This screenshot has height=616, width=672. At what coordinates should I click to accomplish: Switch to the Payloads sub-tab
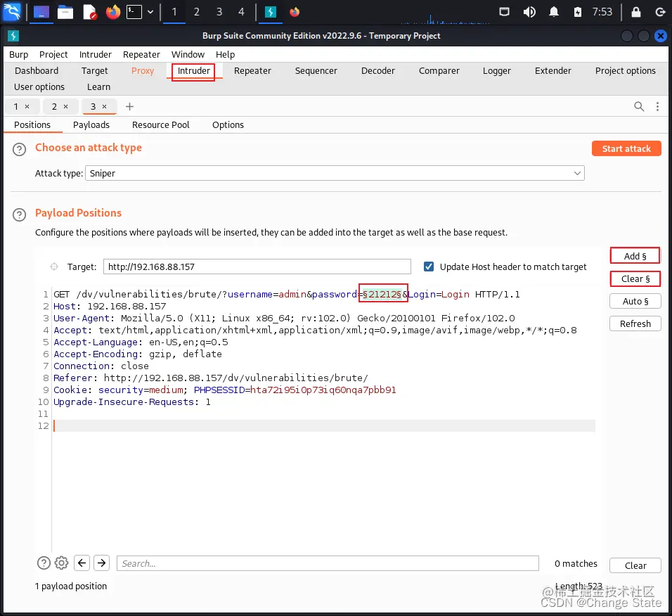[x=91, y=124]
